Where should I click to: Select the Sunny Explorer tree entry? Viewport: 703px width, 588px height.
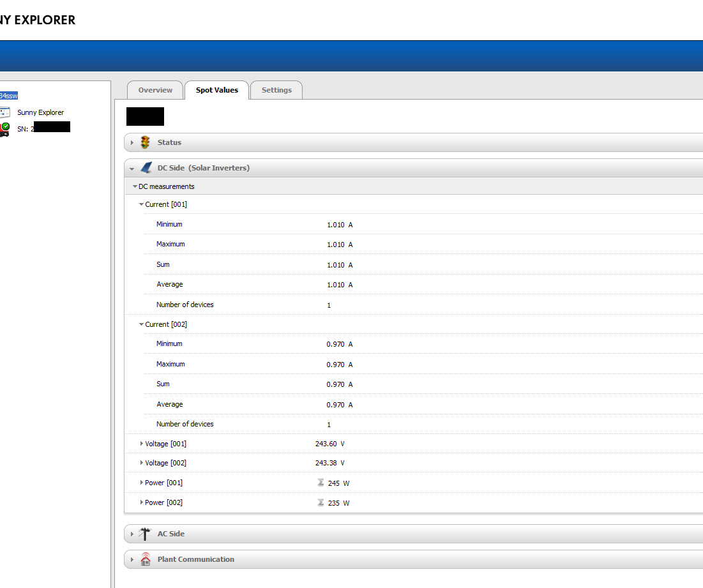click(40, 112)
